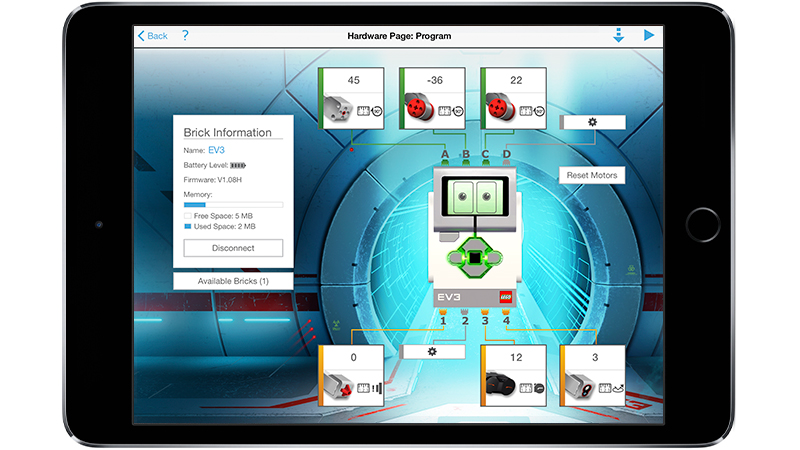800x450 pixels.
Task: Click the Reset Motors button
Action: coord(592,175)
